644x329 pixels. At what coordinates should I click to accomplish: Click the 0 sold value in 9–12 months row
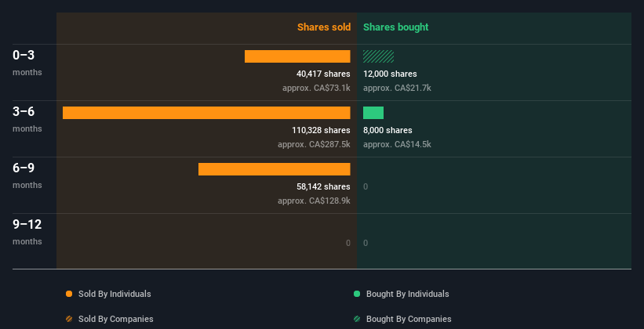(347, 243)
